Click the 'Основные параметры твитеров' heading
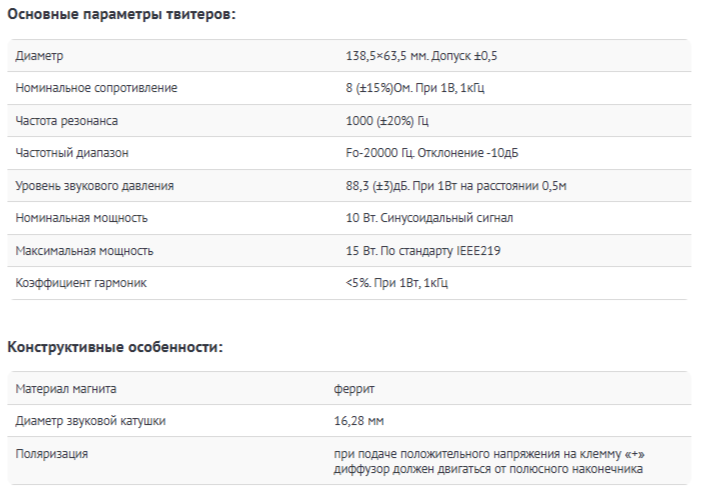The image size is (713, 492). 121,14
